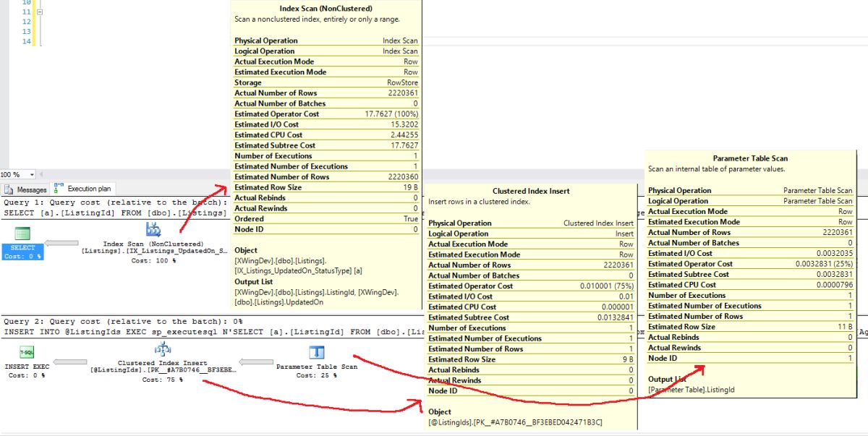The image size is (868, 436).
Task: Click the 'Estimated Operator Cost 0.0032831 (25%)' row
Action: [x=751, y=264]
